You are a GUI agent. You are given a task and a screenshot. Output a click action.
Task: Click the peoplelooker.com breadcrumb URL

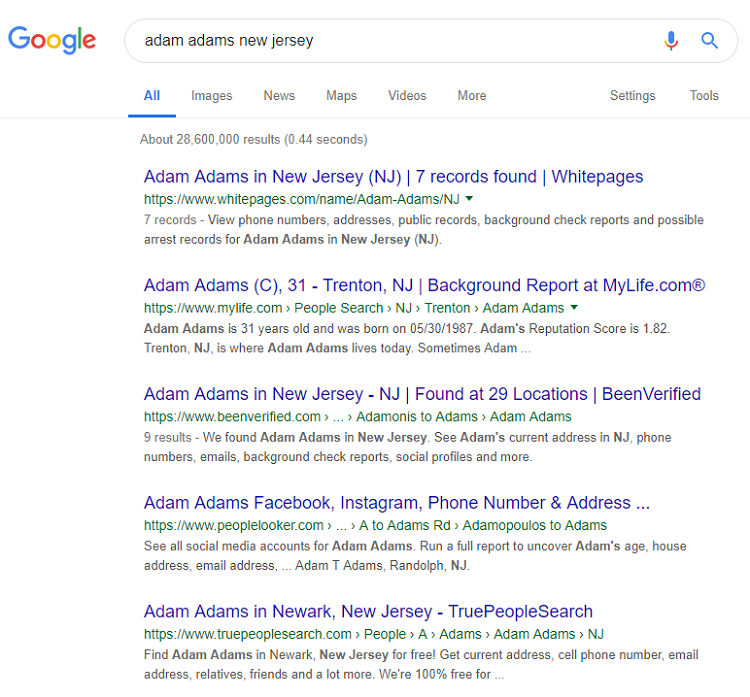[375, 525]
